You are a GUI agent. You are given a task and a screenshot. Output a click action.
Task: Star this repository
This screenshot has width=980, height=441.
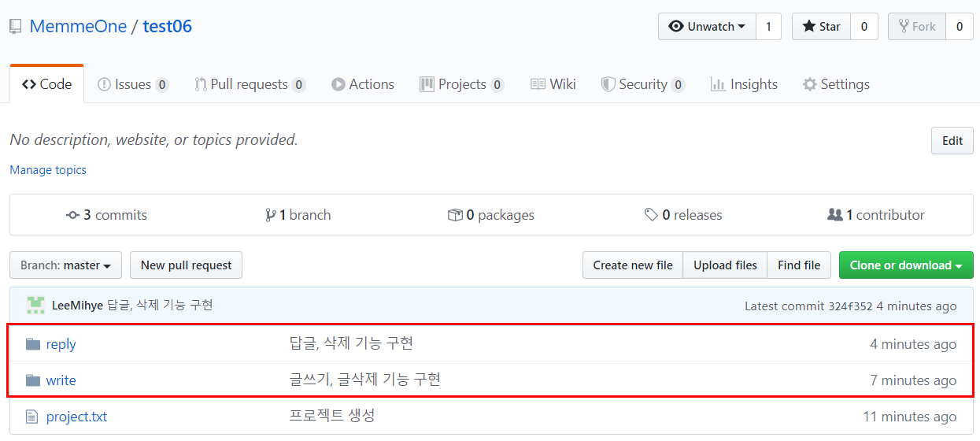tap(821, 27)
